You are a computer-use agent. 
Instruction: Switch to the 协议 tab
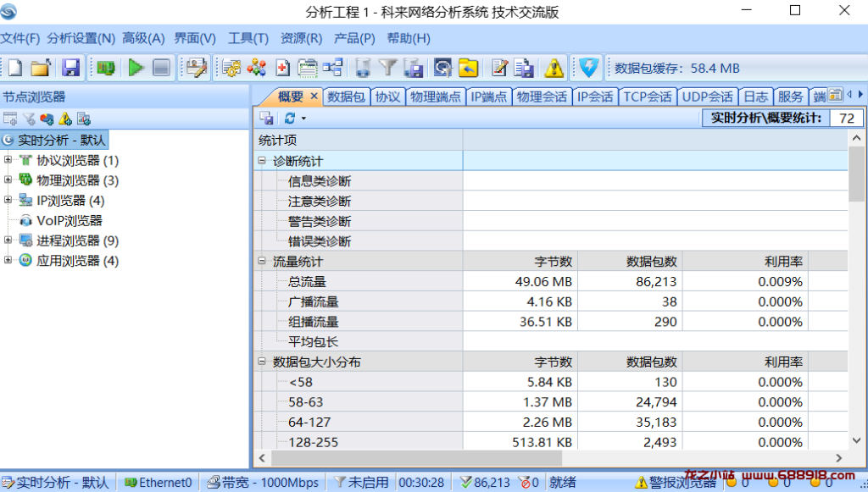(387, 97)
